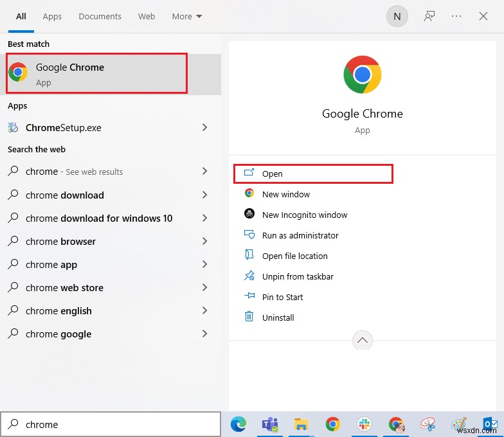Open Paint from the taskbar

[459, 424]
